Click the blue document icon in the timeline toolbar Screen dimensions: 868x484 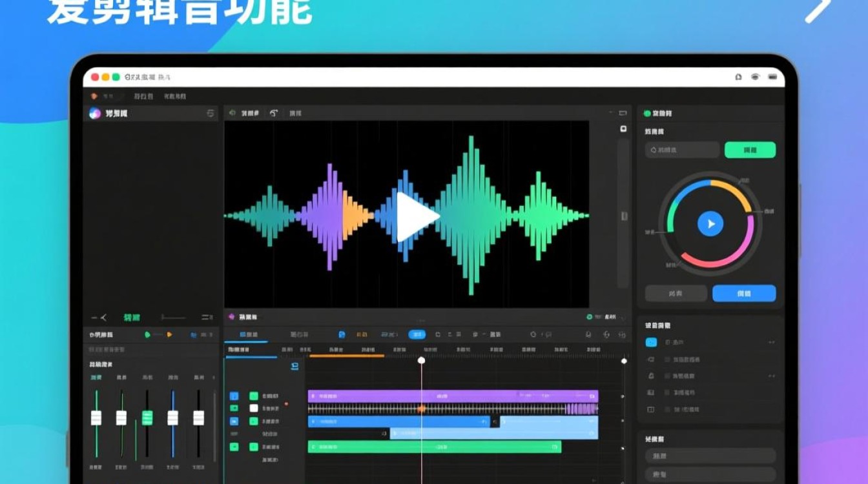point(342,334)
